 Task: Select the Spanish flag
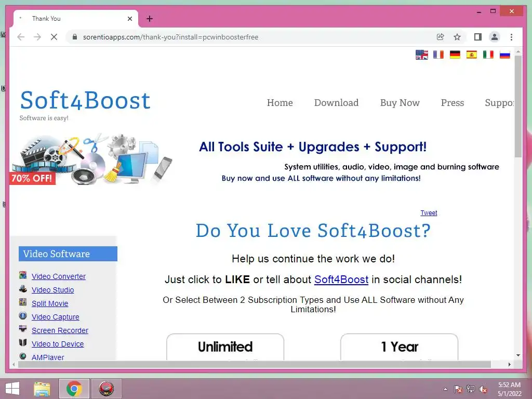point(472,55)
